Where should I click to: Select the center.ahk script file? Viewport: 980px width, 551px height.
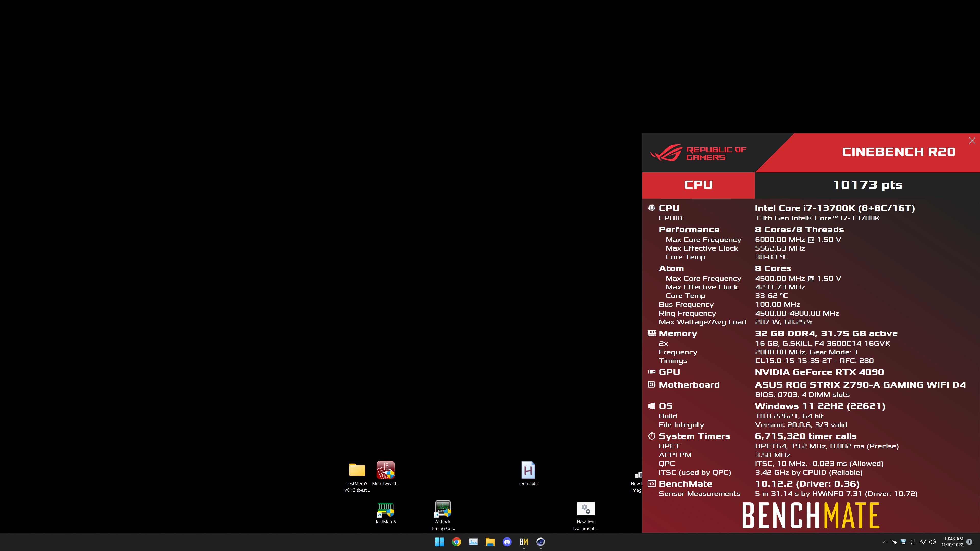click(529, 473)
